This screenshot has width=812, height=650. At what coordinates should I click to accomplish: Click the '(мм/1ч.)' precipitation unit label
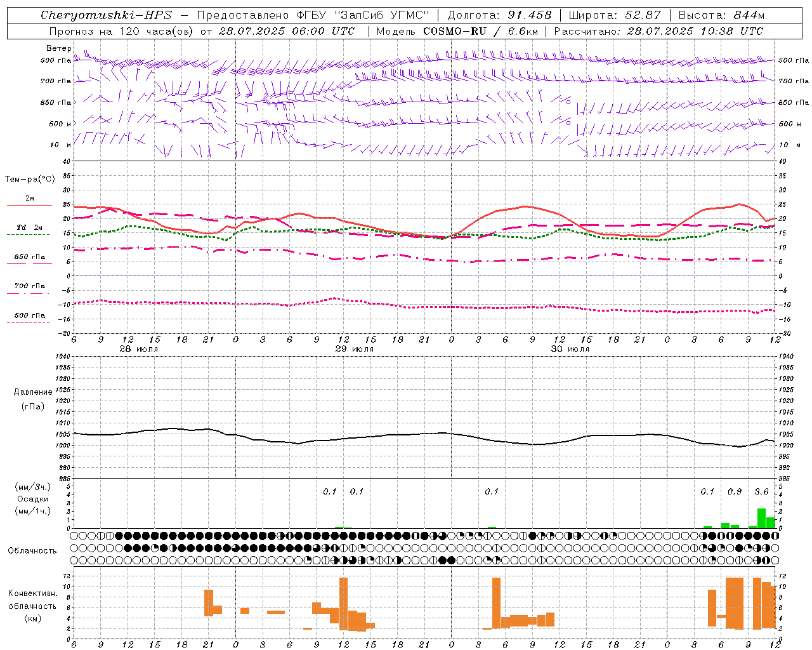click(x=33, y=510)
